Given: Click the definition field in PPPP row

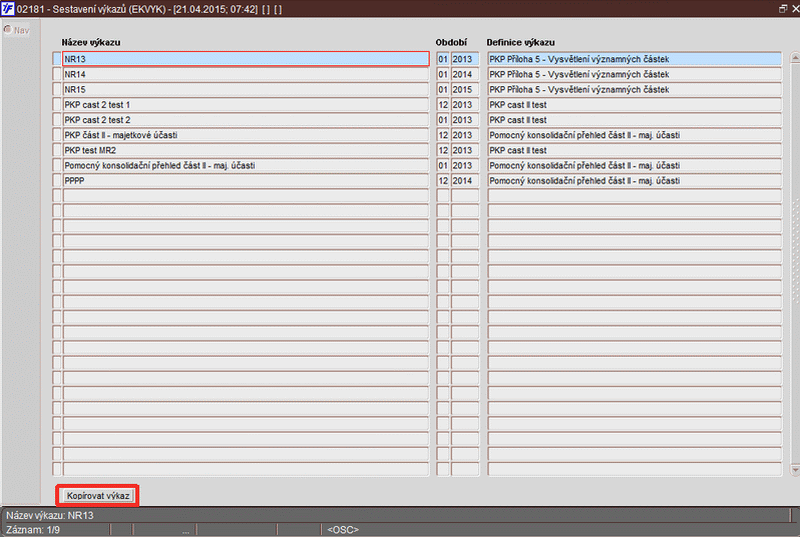Looking at the screenshot, I should coord(635,181).
